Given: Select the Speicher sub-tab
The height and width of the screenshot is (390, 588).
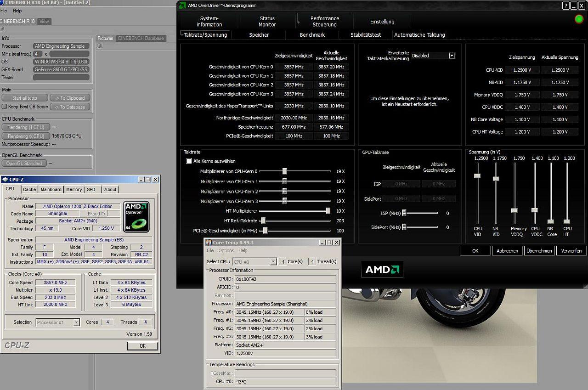Looking at the screenshot, I should tap(259, 35).
